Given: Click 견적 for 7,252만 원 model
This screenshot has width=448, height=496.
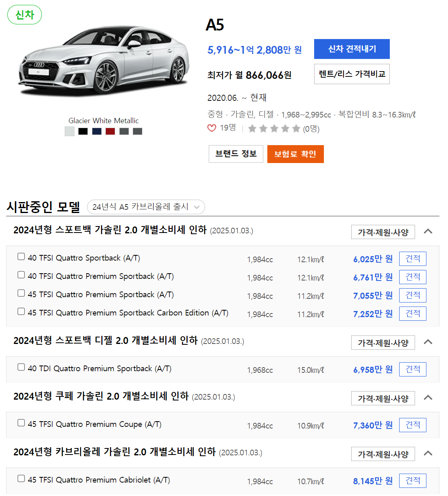Looking at the screenshot, I should click(x=413, y=313).
